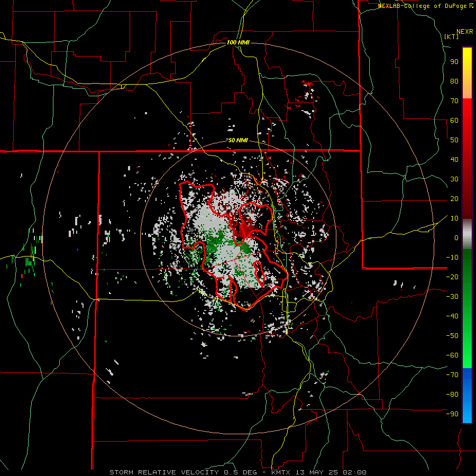Screen dimensions: 476x476
Task: Click the "-10" value on the velocity scale
Action: point(452,258)
